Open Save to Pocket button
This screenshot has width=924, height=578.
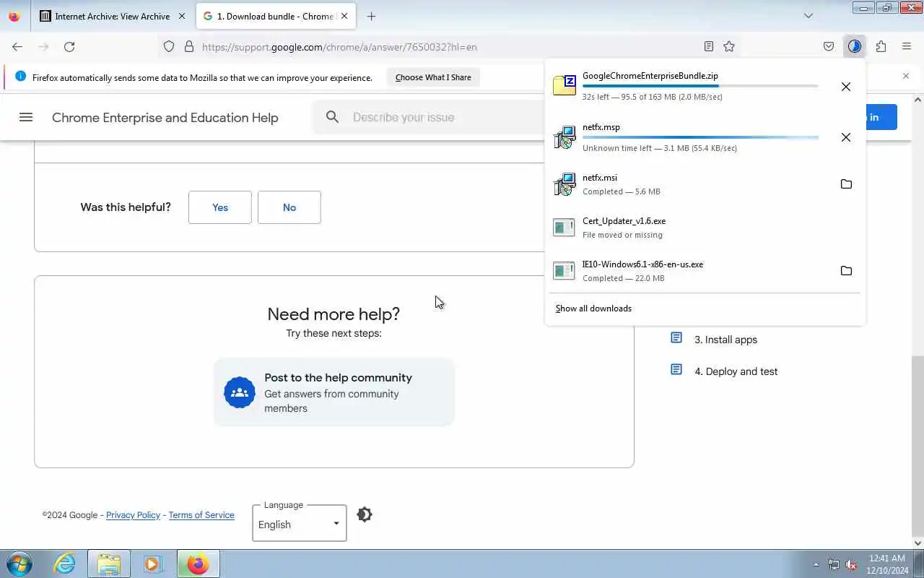click(829, 46)
